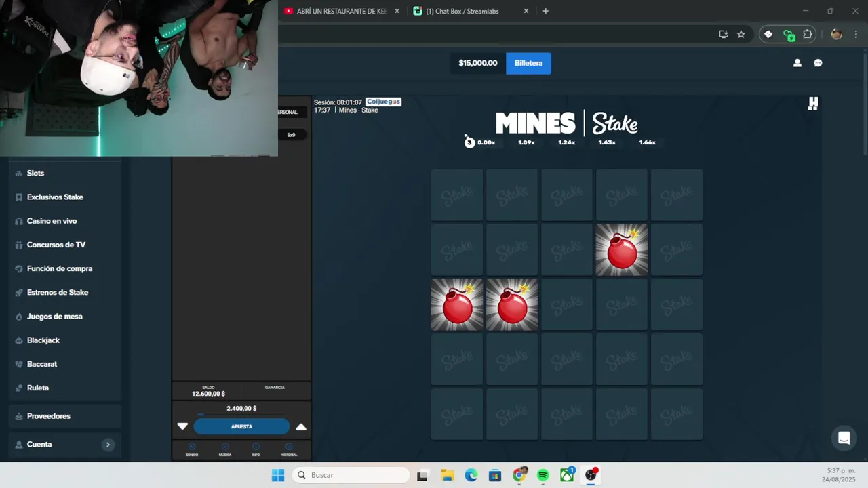Open the Slots category icon

pyautogui.click(x=19, y=174)
